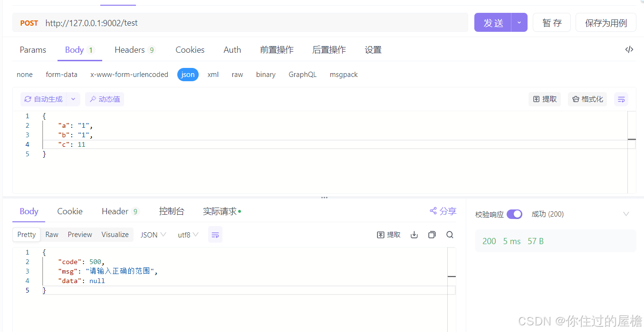Screen dimensions: 644x332
Task: Select Preview response view
Action: click(80, 235)
